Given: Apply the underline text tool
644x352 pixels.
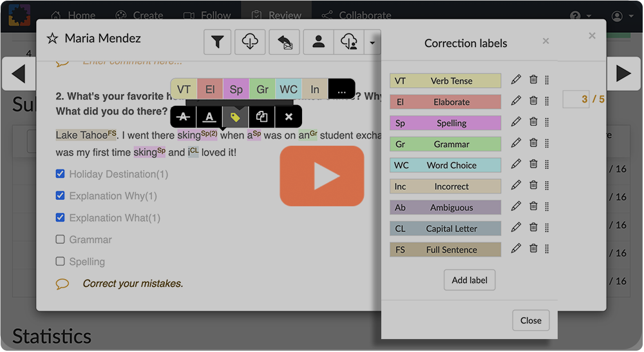Looking at the screenshot, I should click(x=209, y=117).
